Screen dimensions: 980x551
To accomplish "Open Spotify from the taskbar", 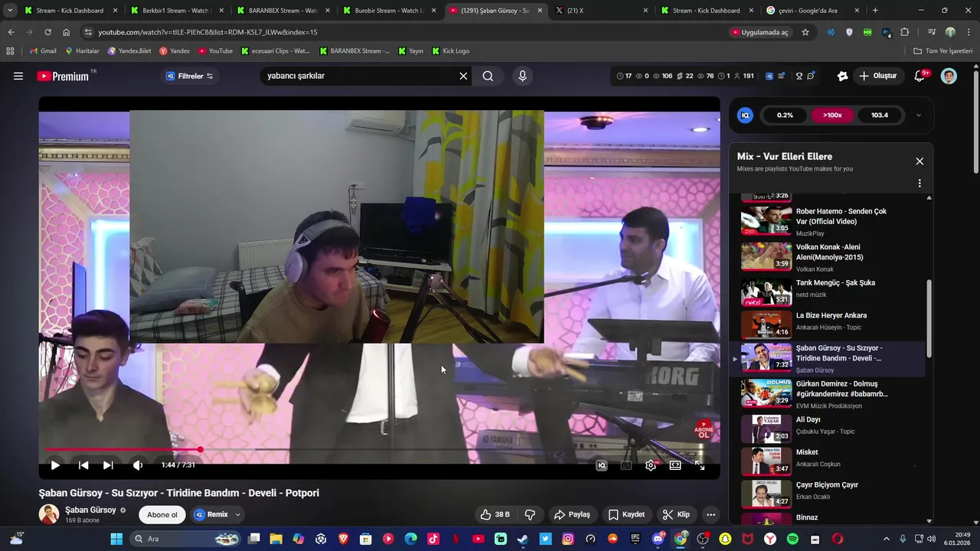I will pos(792,539).
